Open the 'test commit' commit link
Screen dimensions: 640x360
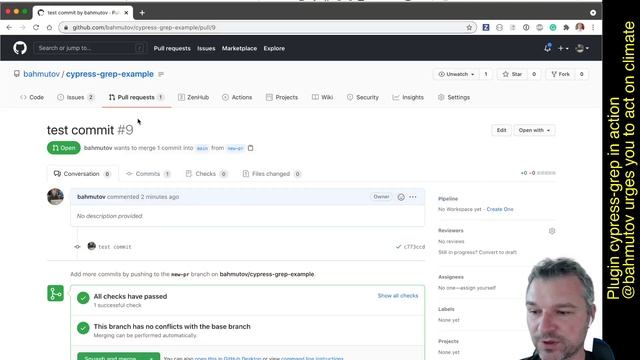[115, 247]
